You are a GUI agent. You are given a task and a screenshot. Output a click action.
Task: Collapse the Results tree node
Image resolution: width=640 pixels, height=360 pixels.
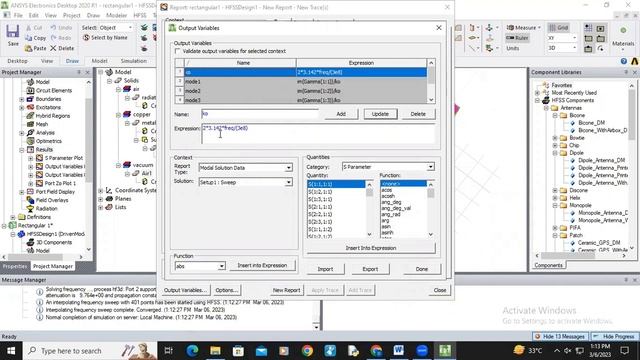22,150
